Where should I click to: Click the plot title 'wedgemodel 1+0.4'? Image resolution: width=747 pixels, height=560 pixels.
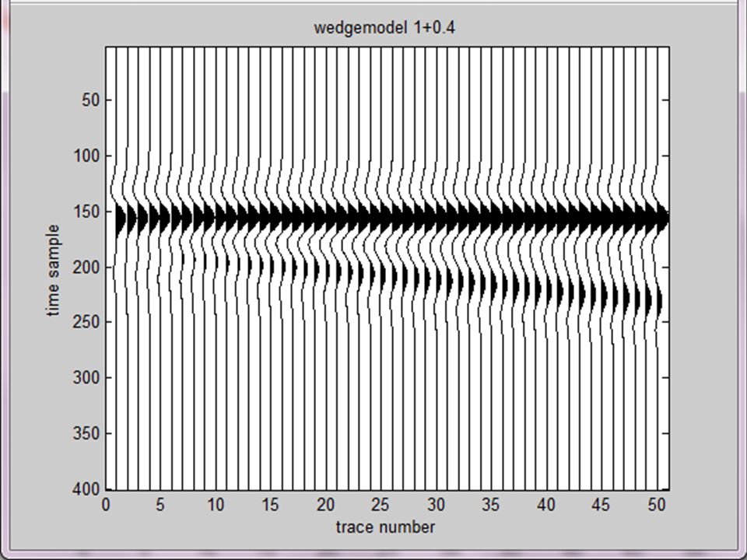tap(384, 28)
